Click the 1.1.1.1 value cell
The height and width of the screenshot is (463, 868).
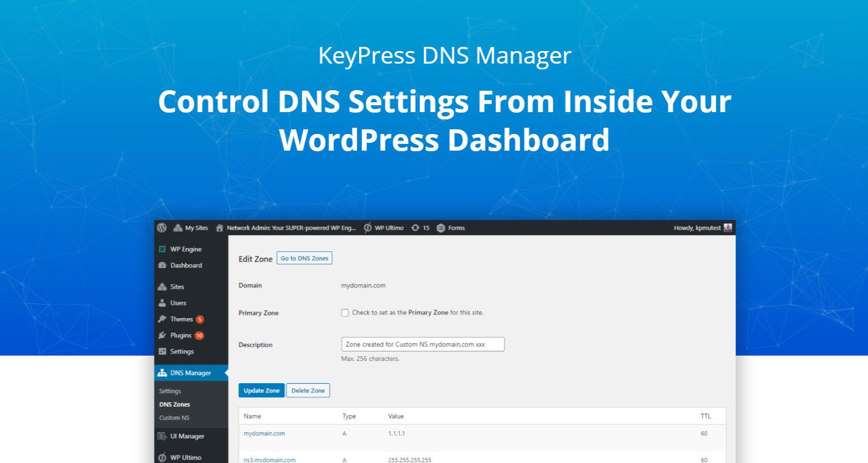[x=397, y=434]
